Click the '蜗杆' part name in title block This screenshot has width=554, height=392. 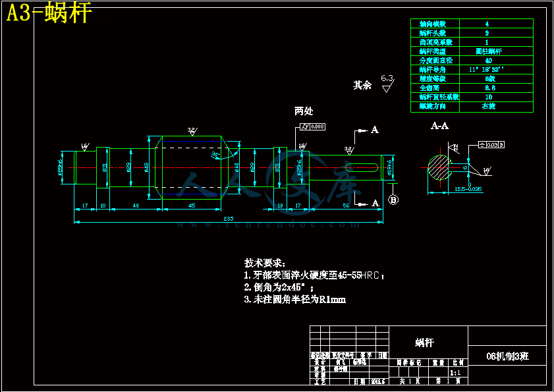coord(424,343)
